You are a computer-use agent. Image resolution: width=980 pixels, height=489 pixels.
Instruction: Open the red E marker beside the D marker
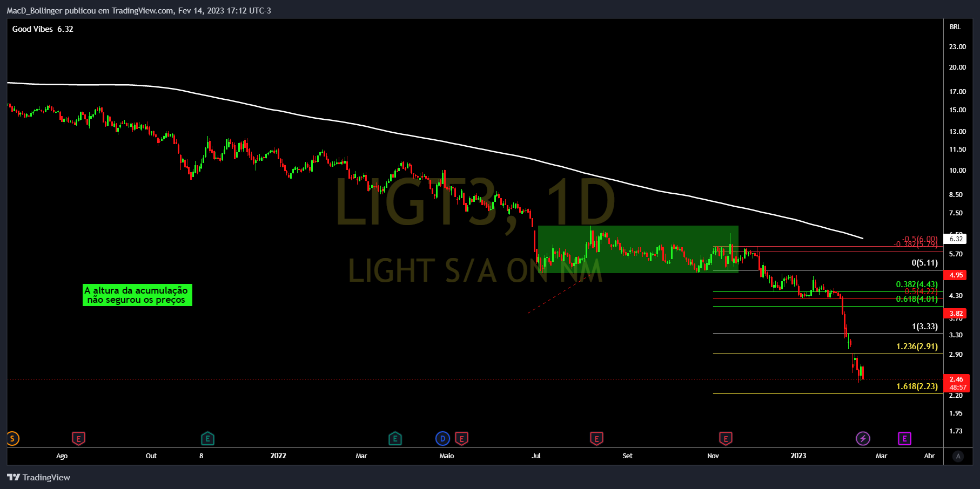coord(461,439)
